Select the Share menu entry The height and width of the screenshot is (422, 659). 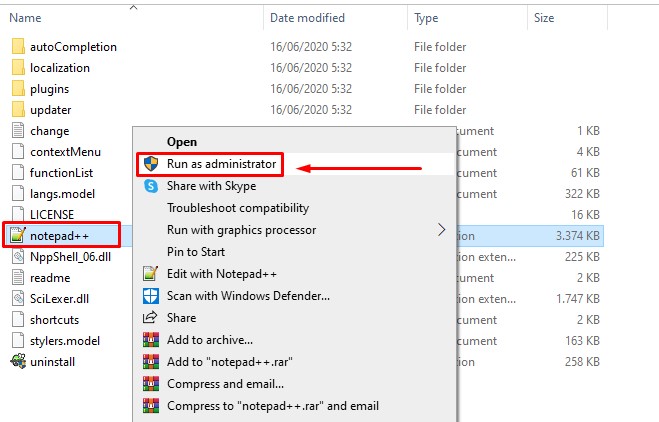(294, 317)
